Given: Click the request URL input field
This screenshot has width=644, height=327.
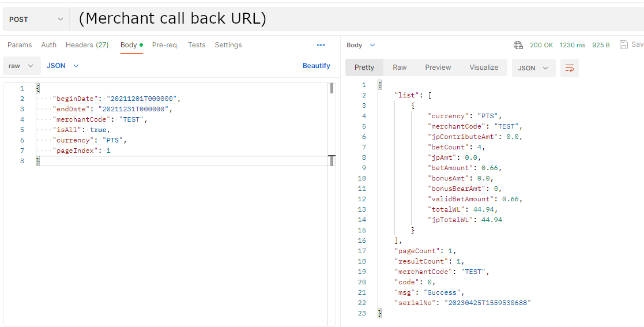Looking at the screenshot, I should [346, 19].
